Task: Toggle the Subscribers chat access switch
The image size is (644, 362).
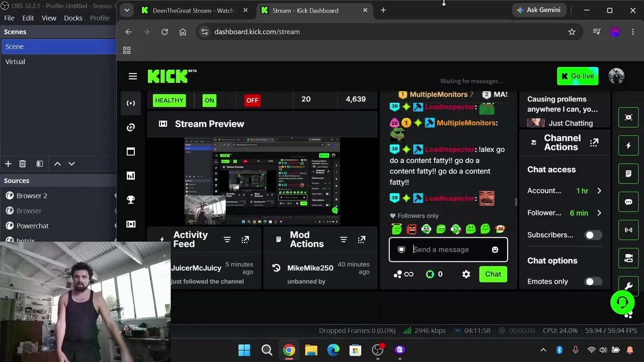Action: coord(593,235)
